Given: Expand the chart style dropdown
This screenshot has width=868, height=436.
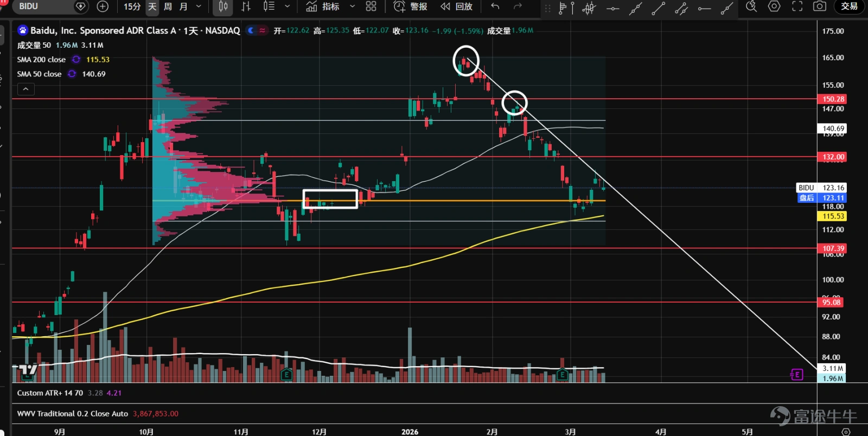Looking at the screenshot, I should [287, 7].
